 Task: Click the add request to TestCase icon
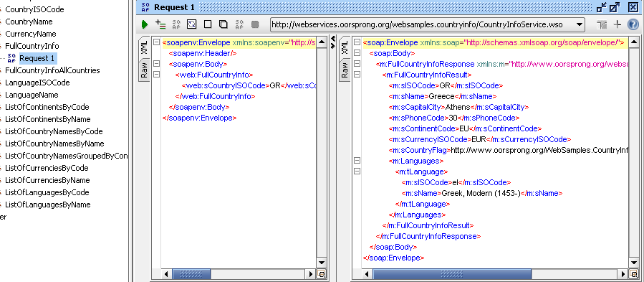pyautogui.click(x=160, y=24)
